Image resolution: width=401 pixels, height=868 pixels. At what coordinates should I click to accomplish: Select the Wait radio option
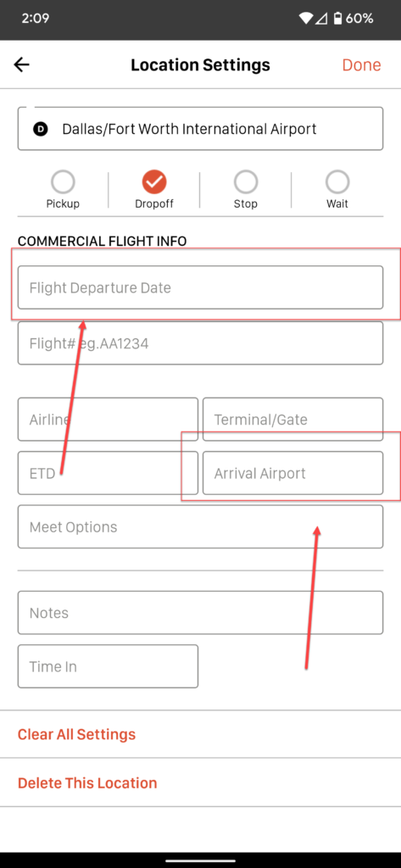(x=337, y=181)
